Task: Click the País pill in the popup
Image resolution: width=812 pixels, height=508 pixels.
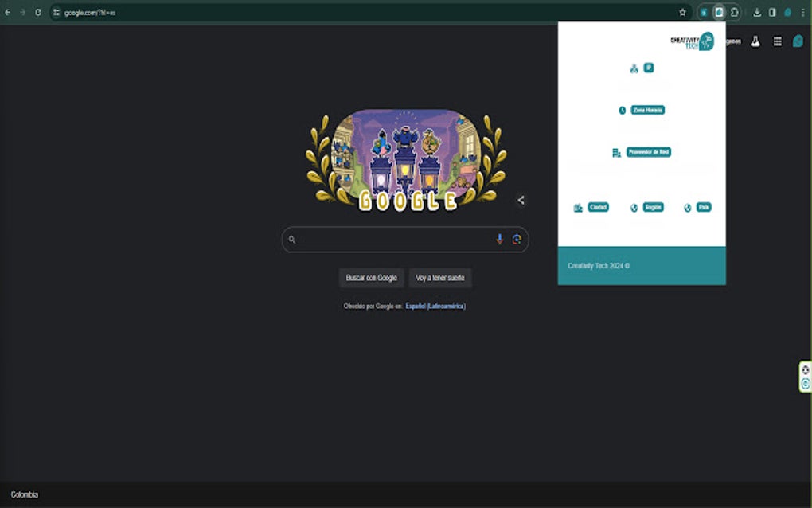Action: 702,207
